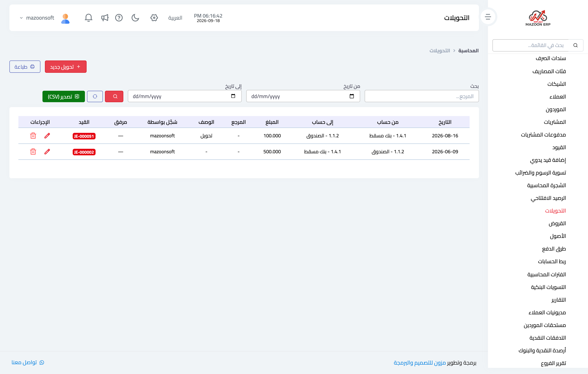The height and width of the screenshot is (374, 588).
Task: Open الرصيد الافتتاحي in sidebar
Action: pyautogui.click(x=548, y=198)
